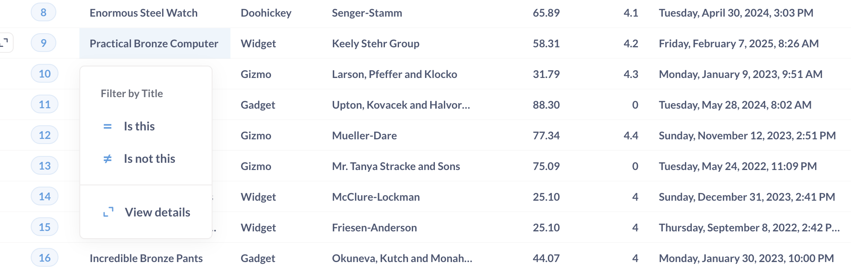The width and height of the screenshot is (868, 271).
Task: Click the 'Incredible Bronze Pants' title
Action: point(146,258)
